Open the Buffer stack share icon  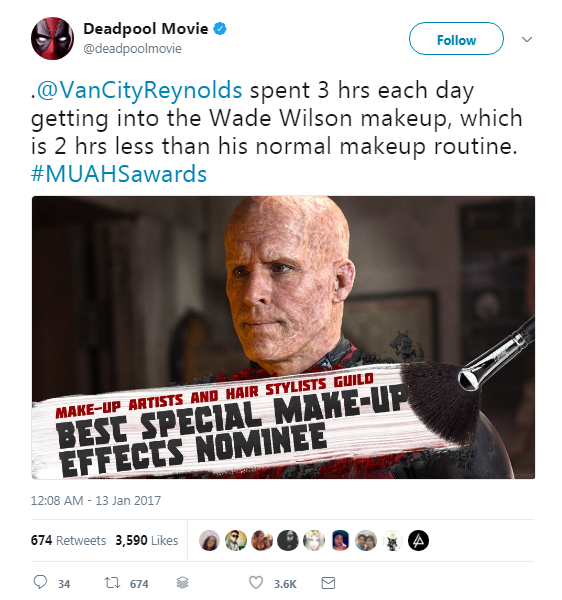click(182, 583)
